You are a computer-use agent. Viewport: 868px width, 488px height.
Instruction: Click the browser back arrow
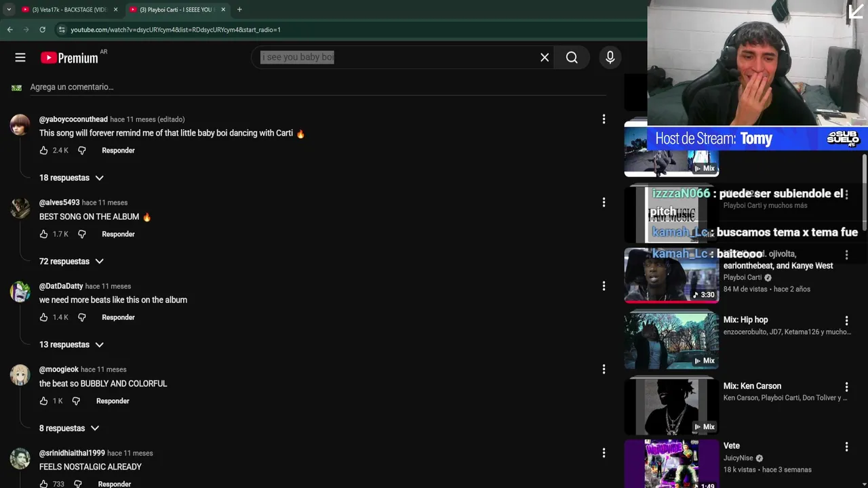click(9, 30)
